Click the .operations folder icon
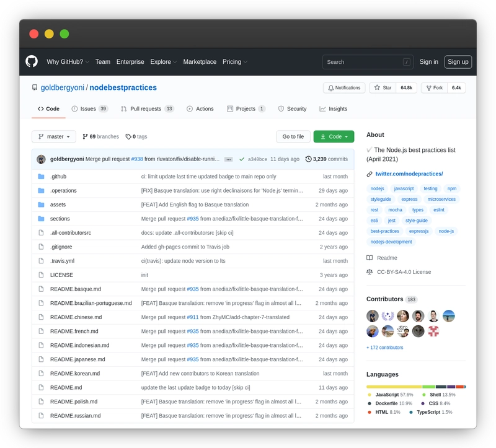The image size is (496, 448). pos(41,190)
